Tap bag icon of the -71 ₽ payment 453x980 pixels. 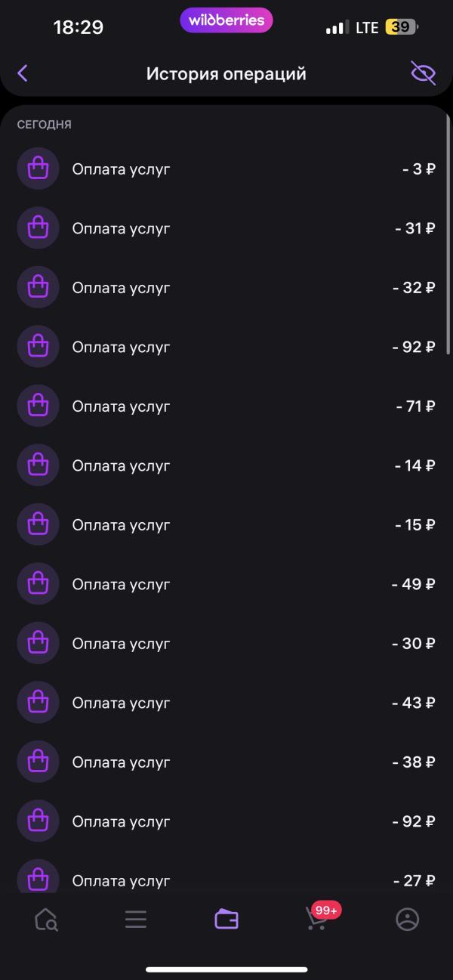click(x=38, y=406)
